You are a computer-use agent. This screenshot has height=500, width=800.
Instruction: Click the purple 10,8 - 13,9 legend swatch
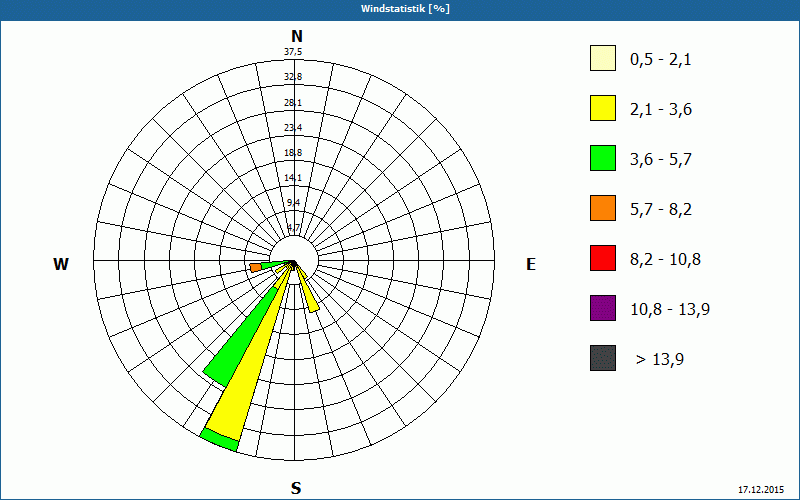pyautogui.click(x=603, y=308)
